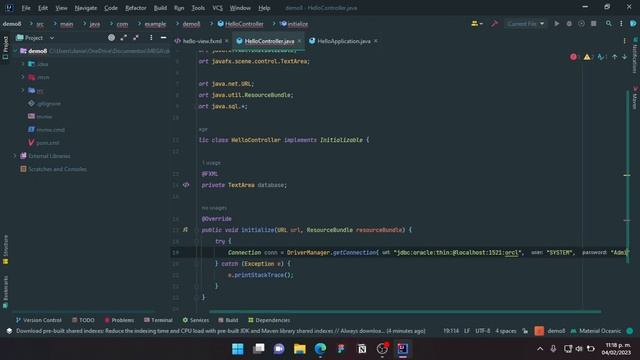Open the Code With Me users dropdown
Image resolution: width=640 pixels, height=360 pixels.
477,24
